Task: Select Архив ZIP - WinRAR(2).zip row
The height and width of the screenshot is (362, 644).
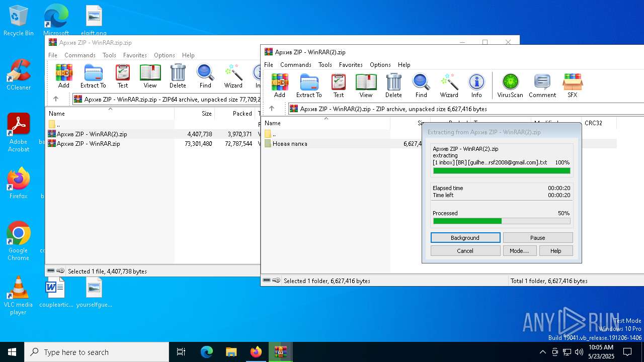Action: (152, 134)
